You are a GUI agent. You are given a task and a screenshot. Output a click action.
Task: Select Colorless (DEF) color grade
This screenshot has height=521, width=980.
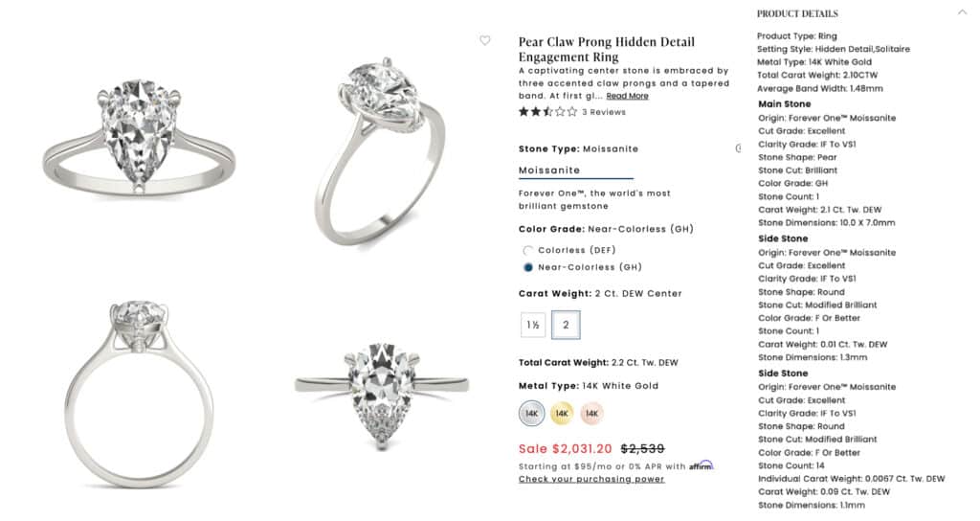click(x=527, y=250)
